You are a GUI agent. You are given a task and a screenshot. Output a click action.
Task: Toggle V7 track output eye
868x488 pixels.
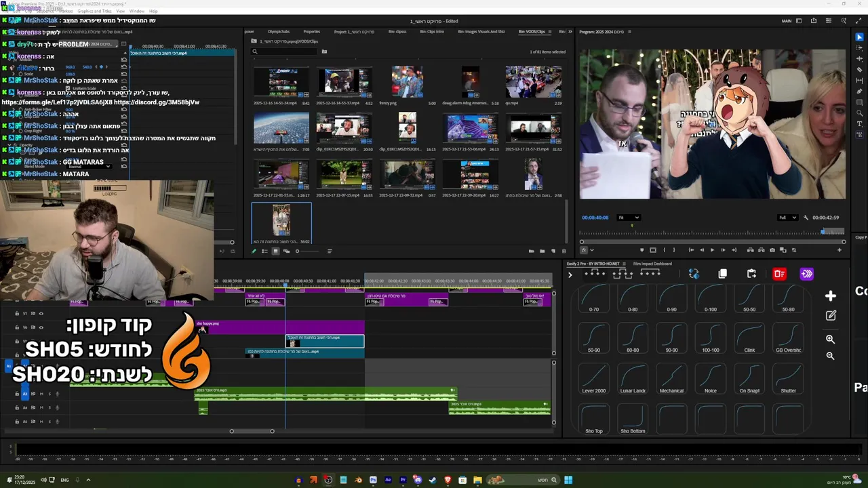tap(41, 314)
